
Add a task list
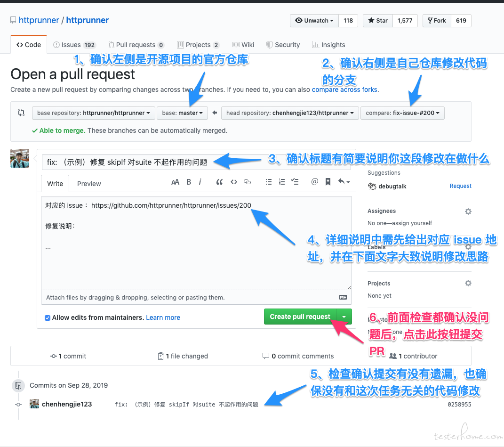(295, 182)
